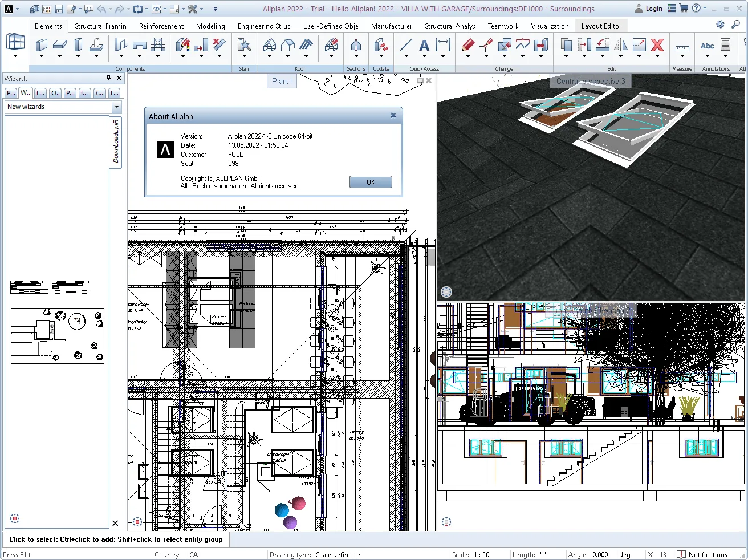
Task: Toggle the Show/Hide eye icon in title toolbar
Action: click(x=156, y=9)
